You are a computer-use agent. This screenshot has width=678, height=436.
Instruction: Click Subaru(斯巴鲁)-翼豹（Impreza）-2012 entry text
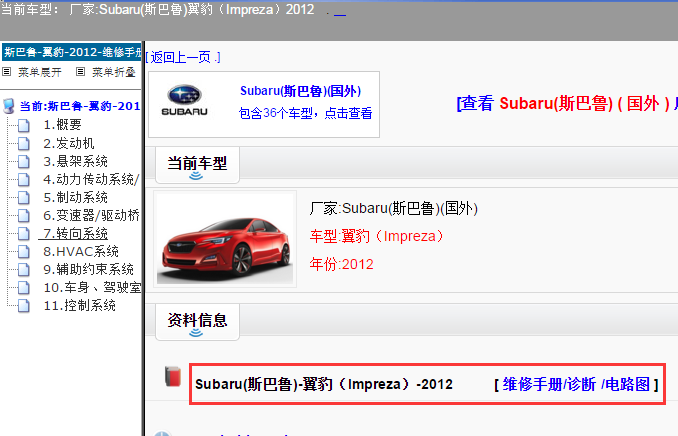[323, 384]
